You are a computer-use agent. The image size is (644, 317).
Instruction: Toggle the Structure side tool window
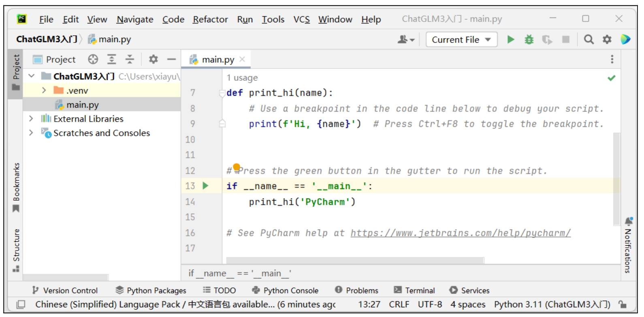[x=16, y=250]
